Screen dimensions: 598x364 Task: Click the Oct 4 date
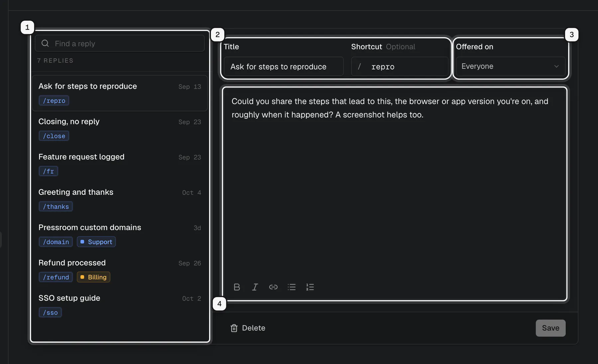(192, 193)
